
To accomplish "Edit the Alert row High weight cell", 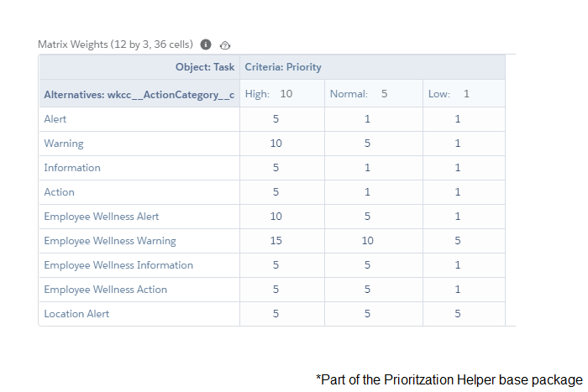I will tap(282, 119).
